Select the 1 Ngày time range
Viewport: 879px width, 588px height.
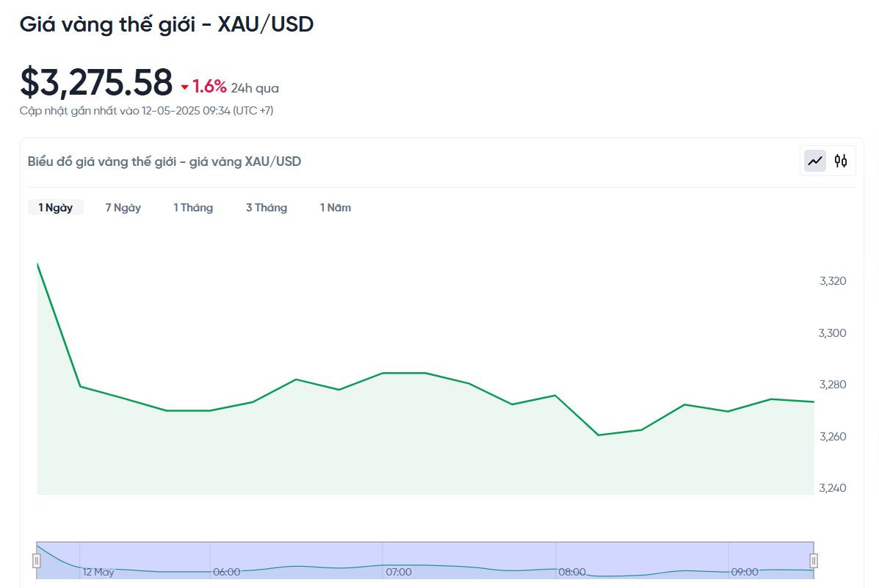(56, 208)
